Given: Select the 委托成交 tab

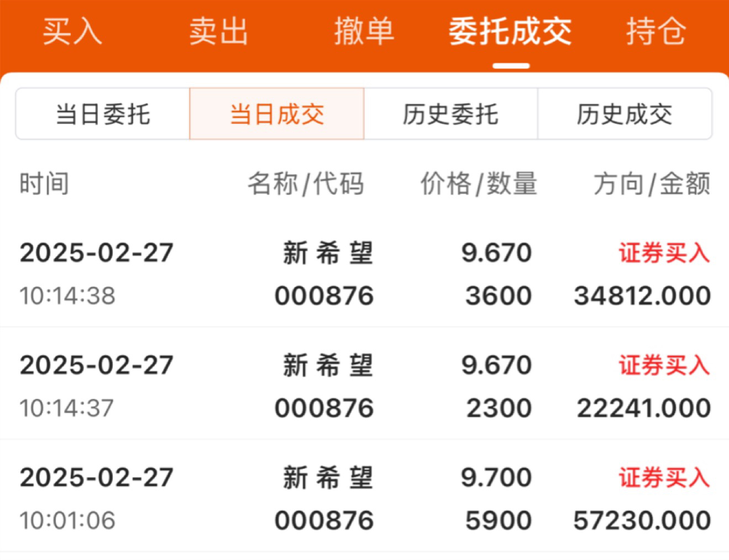Looking at the screenshot, I should tap(510, 31).
